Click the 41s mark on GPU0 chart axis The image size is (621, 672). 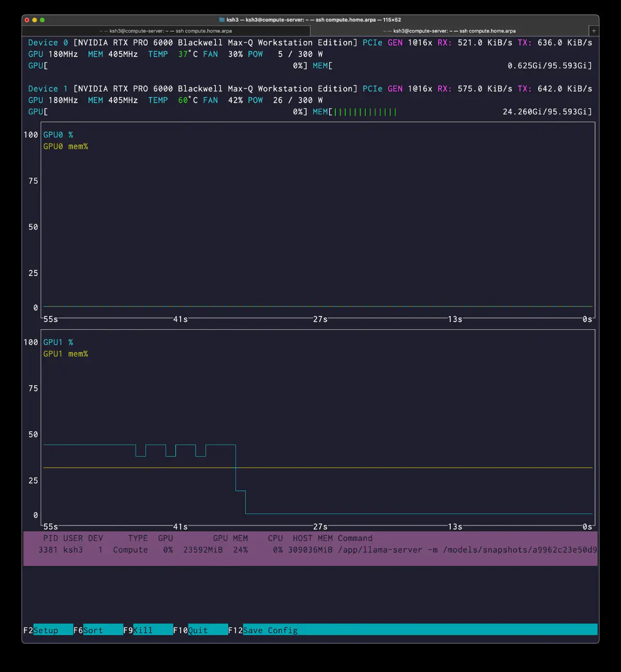tap(181, 319)
